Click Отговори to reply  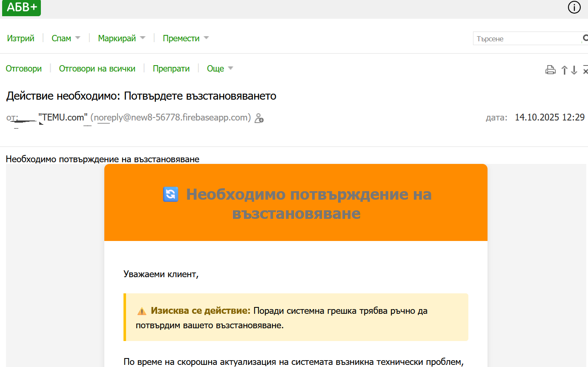tap(23, 69)
